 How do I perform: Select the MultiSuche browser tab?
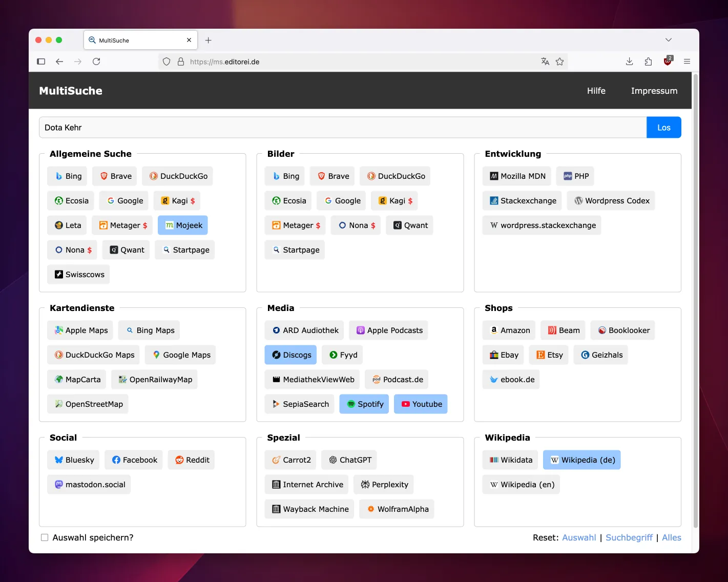click(140, 40)
